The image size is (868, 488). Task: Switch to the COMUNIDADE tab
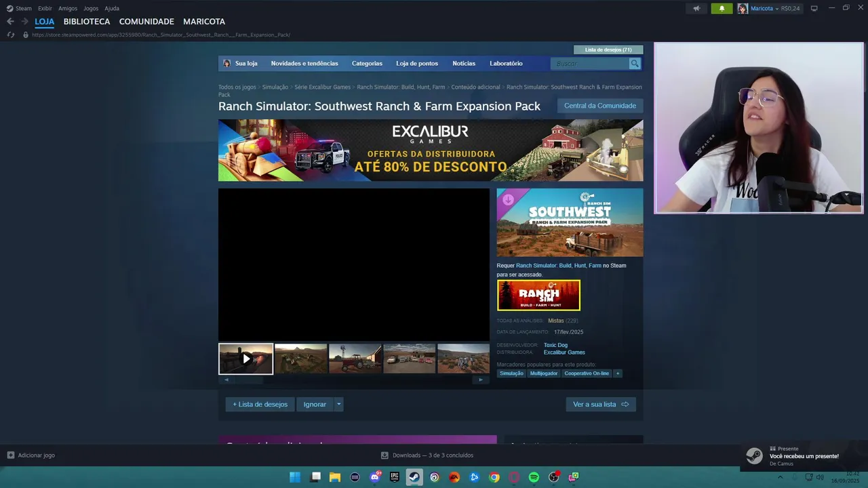[146, 22]
